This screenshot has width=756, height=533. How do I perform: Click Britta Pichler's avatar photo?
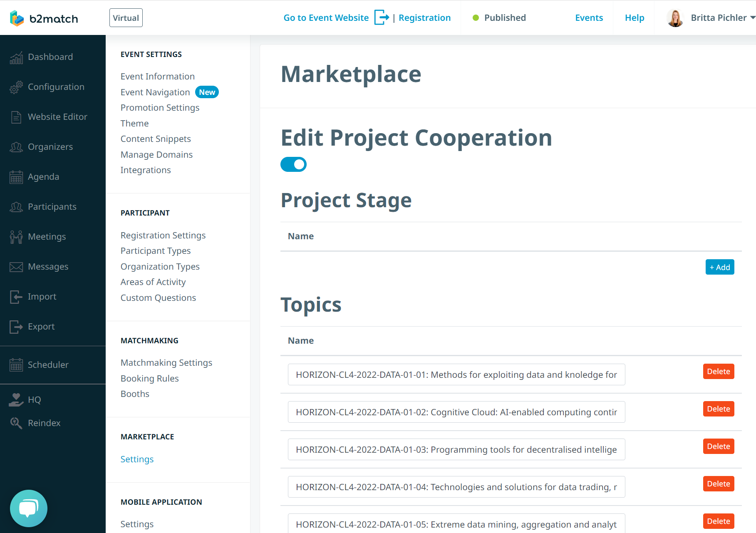[x=675, y=18]
